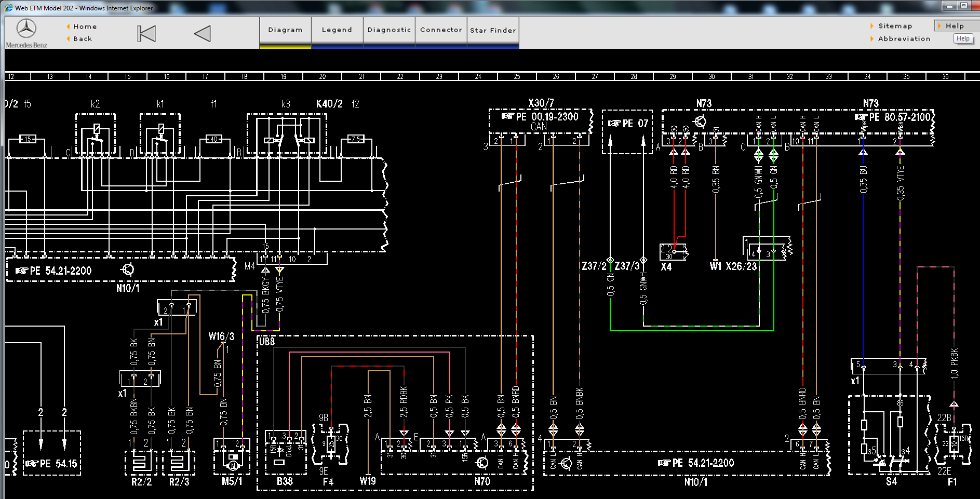Open the Abbreviation link

(x=904, y=39)
